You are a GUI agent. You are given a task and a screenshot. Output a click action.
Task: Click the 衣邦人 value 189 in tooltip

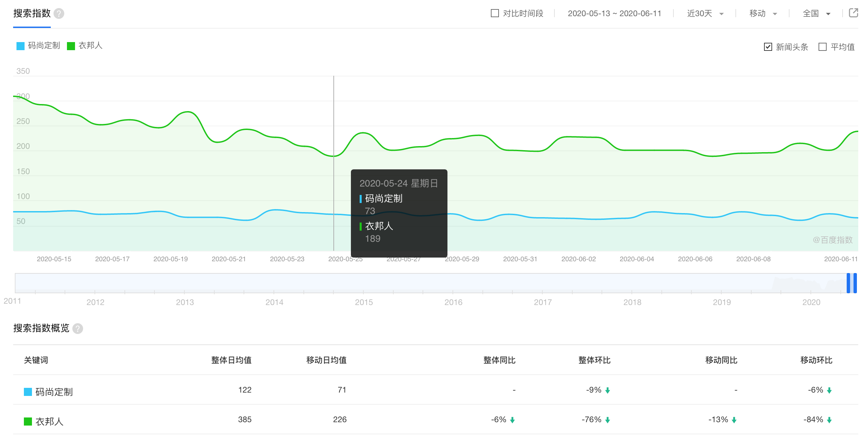(373, 239)
